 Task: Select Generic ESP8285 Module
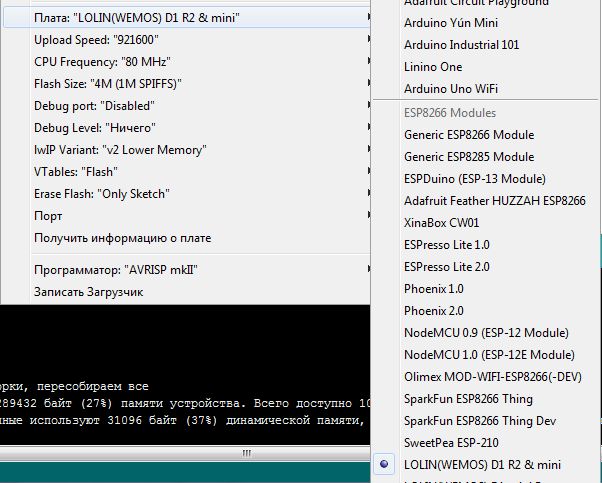(x=486, y=157)
